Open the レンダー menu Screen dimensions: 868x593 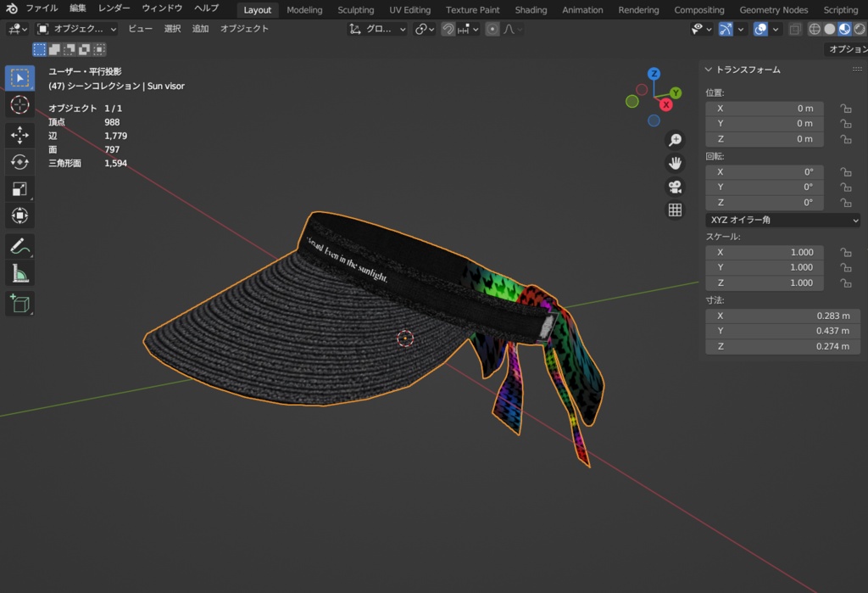[114, 8]
